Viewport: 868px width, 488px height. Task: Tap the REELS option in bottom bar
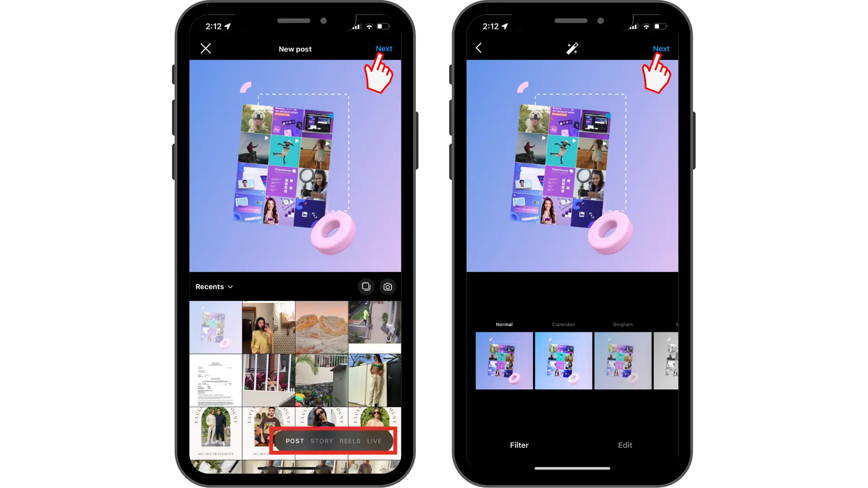pos(350,441)
